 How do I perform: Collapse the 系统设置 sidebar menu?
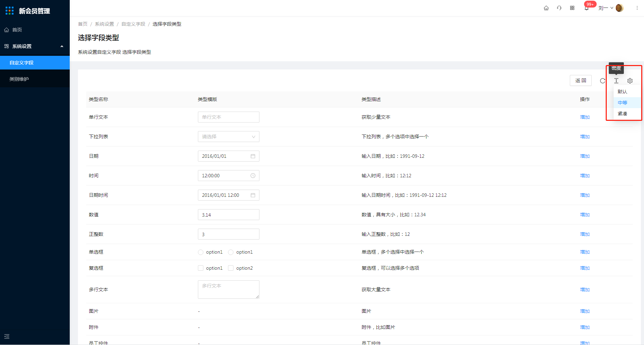pos(35,46)
